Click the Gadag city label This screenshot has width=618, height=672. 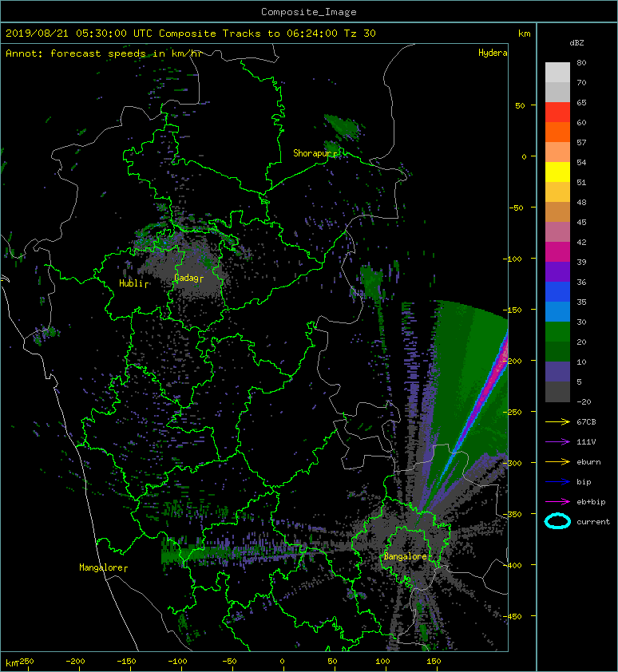click(x=186, y=279)
